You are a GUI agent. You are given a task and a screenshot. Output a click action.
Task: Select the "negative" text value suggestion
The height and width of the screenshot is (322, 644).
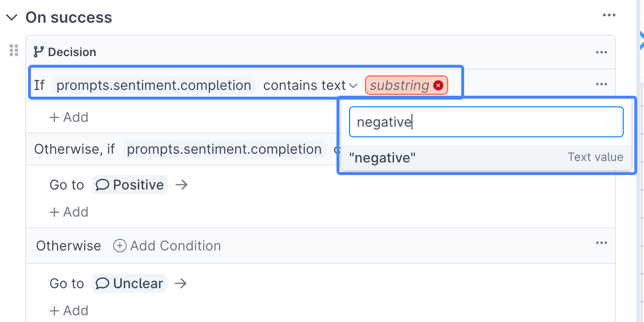pos(486,157)
